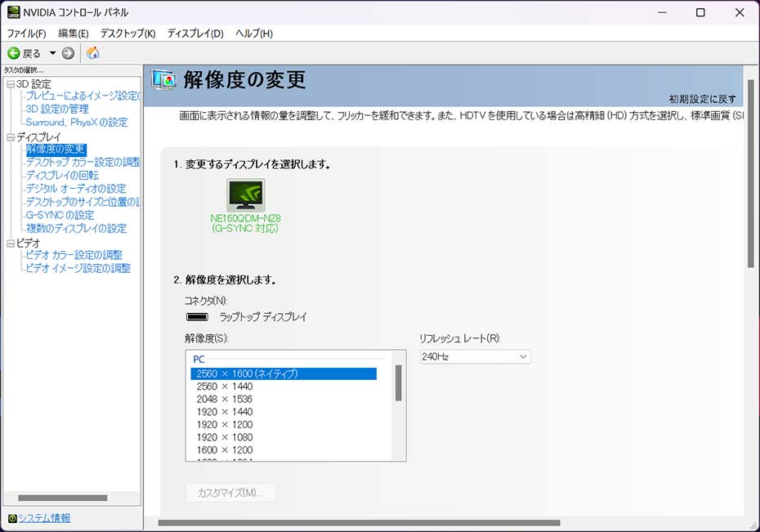Open 3D 設定の管理 page
The image size is (760, 532).
pos(57,109)
